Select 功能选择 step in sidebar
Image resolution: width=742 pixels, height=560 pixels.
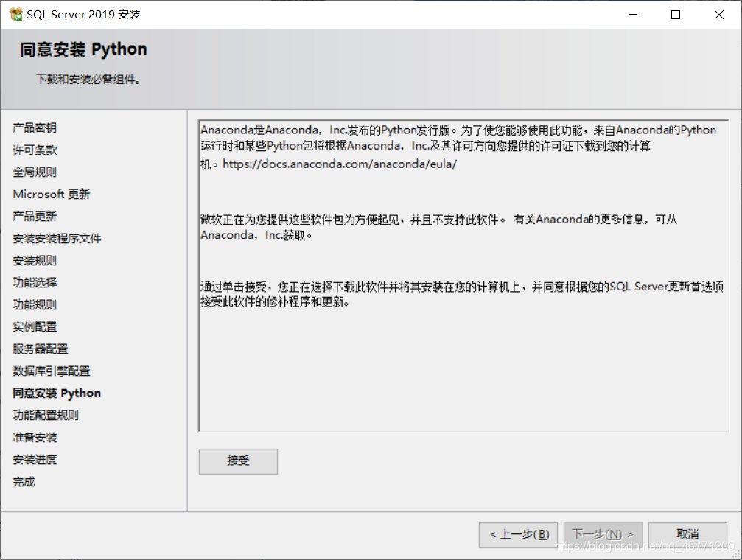click(x=35, y=283)
